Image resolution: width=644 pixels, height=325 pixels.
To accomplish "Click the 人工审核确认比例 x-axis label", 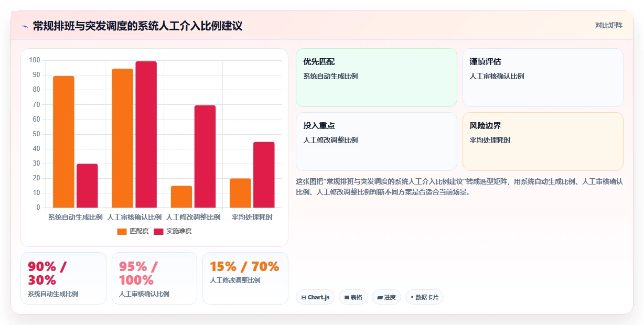I will (x=134, y=217).
